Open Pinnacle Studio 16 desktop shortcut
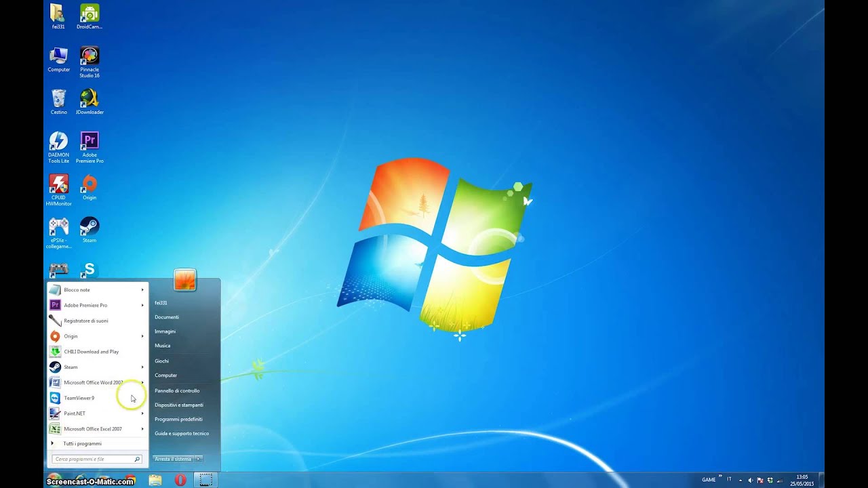 click(x=90, y=62)
